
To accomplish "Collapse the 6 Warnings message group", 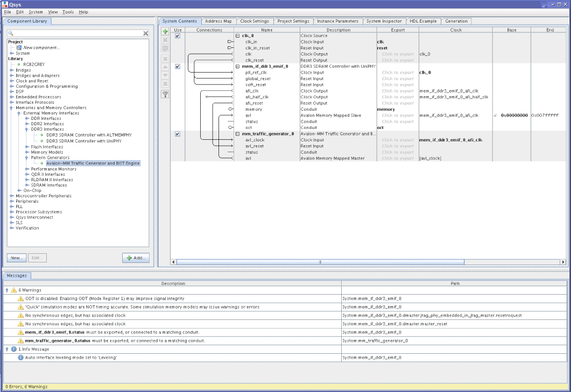I will point(6,290).
